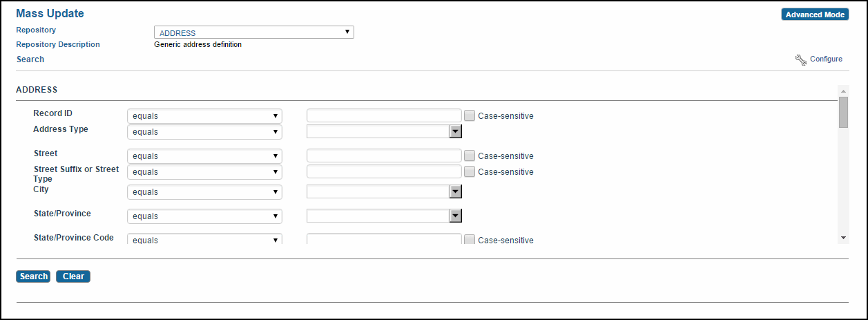This screenshot has height=320, width=868.
Task: Focus the Record ID value field
Action: pos(384,115)
